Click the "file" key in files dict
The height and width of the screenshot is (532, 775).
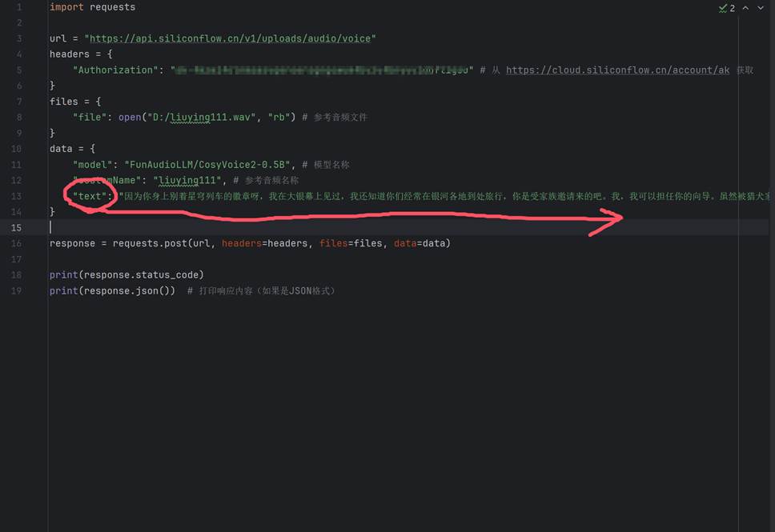(89, 118)
